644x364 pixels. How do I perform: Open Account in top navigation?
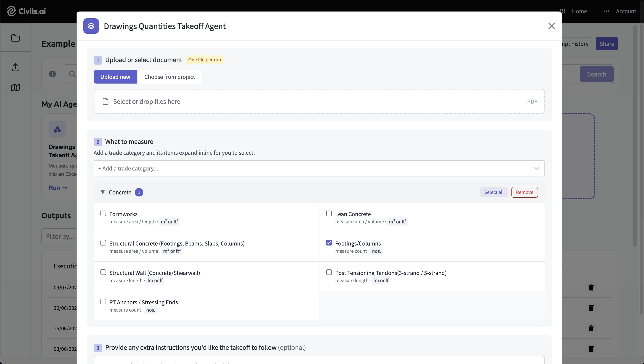(626, 11)
